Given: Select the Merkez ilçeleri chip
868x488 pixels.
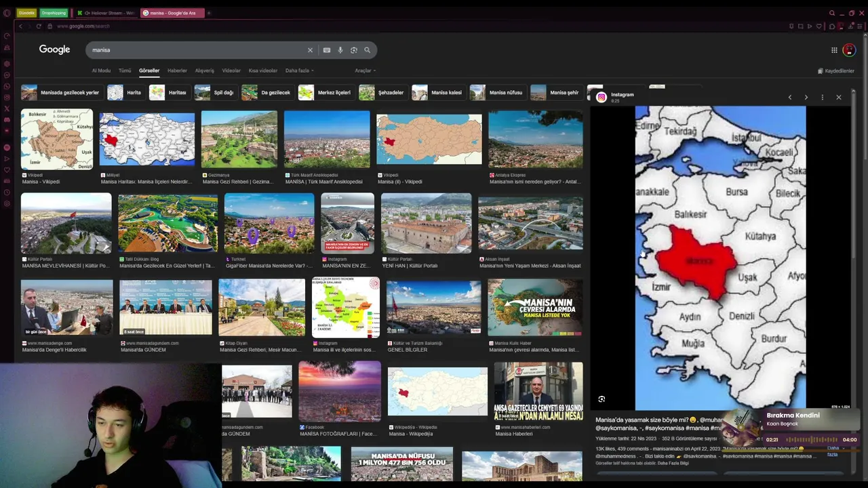Looking at the screenshot, I should 325,92.
